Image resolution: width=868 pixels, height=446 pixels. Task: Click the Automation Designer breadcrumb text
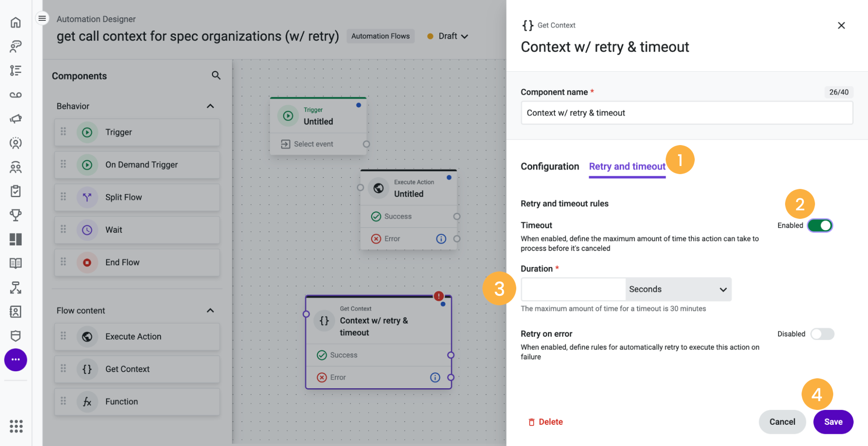96,19
